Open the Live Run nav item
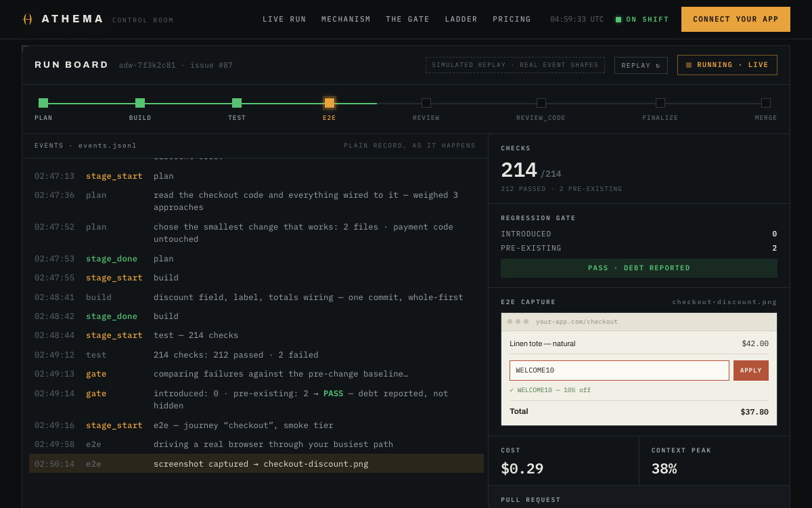The image size is (812, 508). click(x=284, y=20)
